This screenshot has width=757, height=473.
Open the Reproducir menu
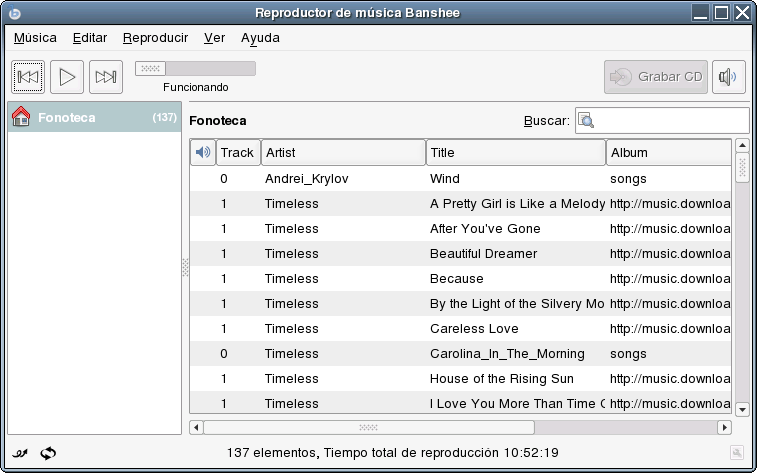click(x=155, y=38)
